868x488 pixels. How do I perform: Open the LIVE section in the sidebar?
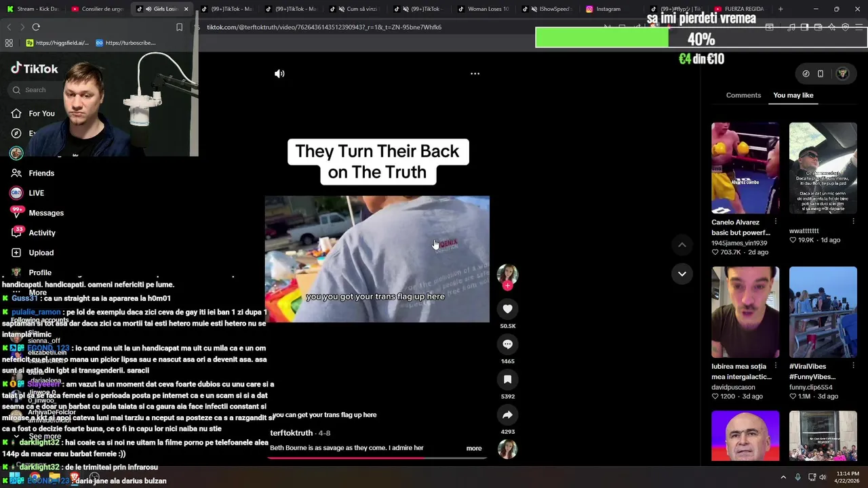click(x=27, y=193)
